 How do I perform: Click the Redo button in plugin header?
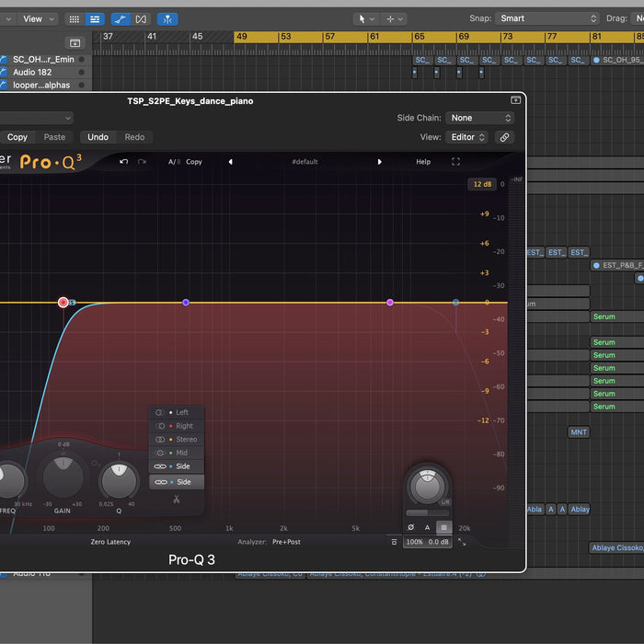pyautogui.click(x=134, y=137)
